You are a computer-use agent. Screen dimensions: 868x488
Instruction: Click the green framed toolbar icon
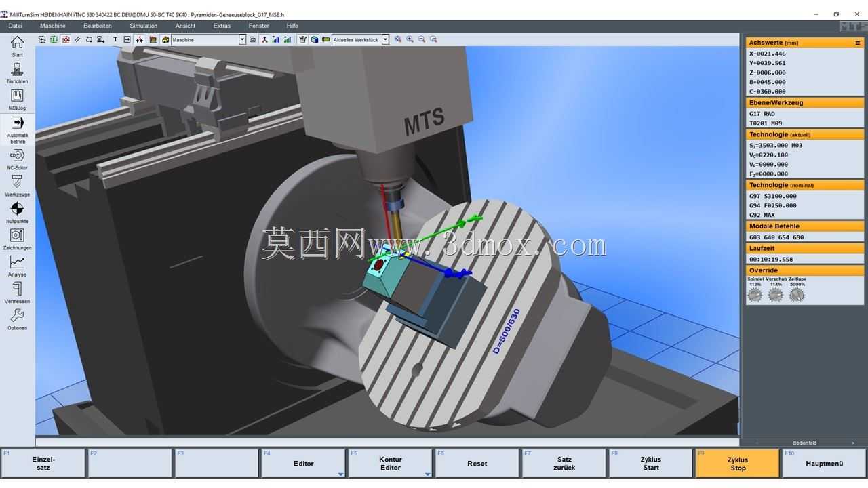[54, 39]
